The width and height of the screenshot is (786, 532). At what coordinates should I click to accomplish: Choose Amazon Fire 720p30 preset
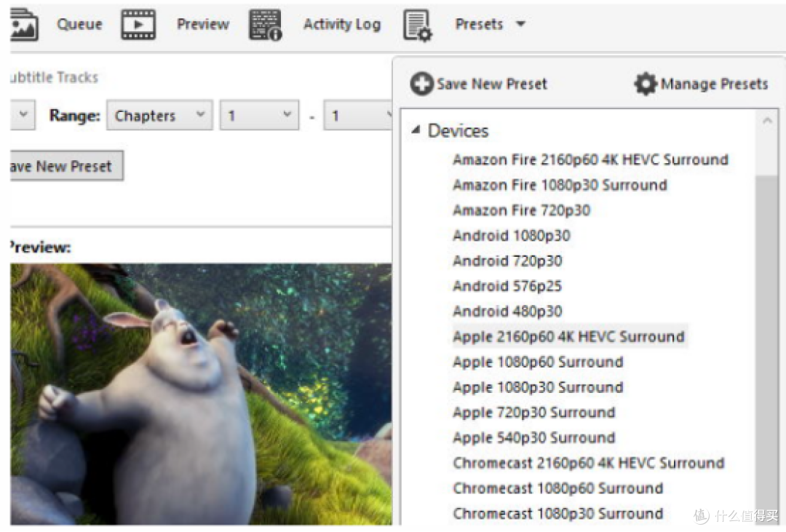[521, 210]
